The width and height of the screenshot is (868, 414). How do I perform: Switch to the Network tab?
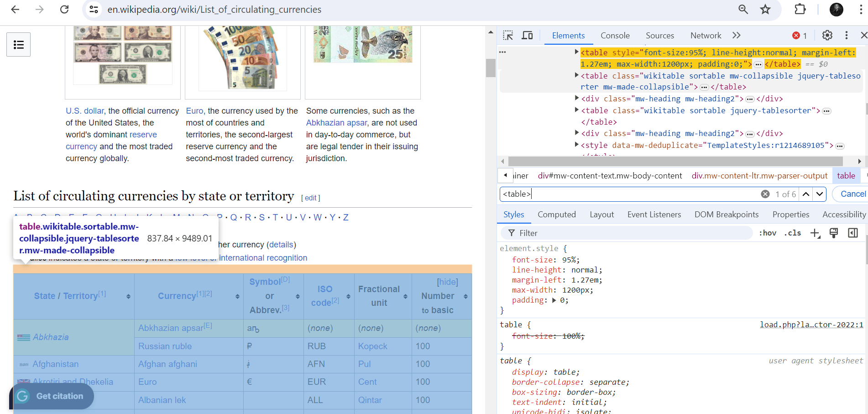pos(706,36)
